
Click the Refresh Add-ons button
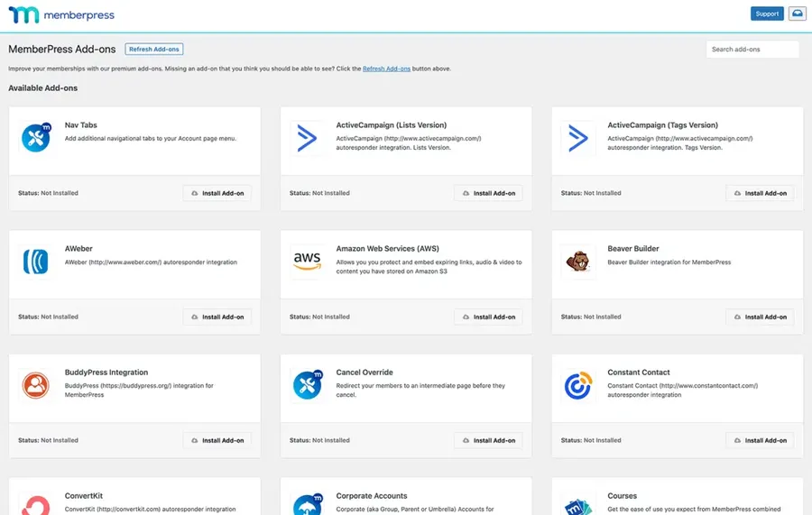pos(153,50)
